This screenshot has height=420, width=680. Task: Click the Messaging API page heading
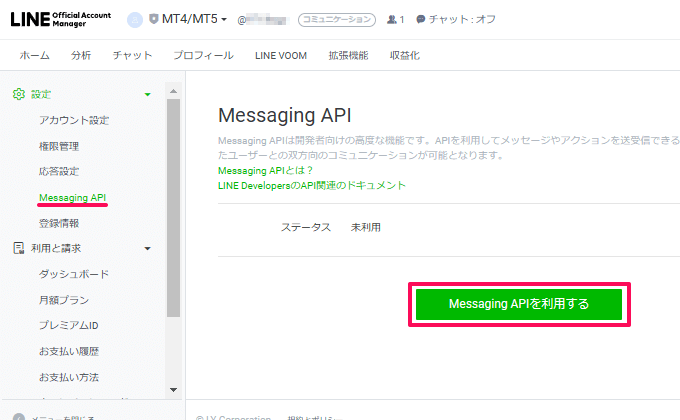[x=284, y=115]
